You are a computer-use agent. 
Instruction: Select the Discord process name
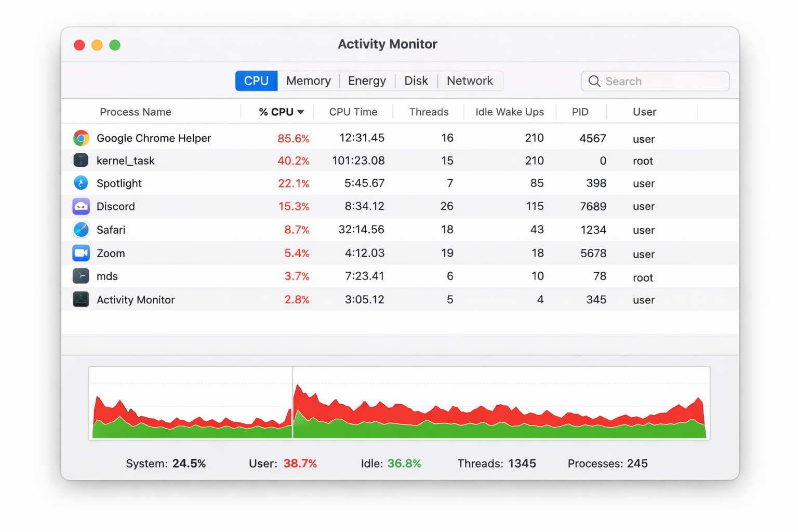116,206
